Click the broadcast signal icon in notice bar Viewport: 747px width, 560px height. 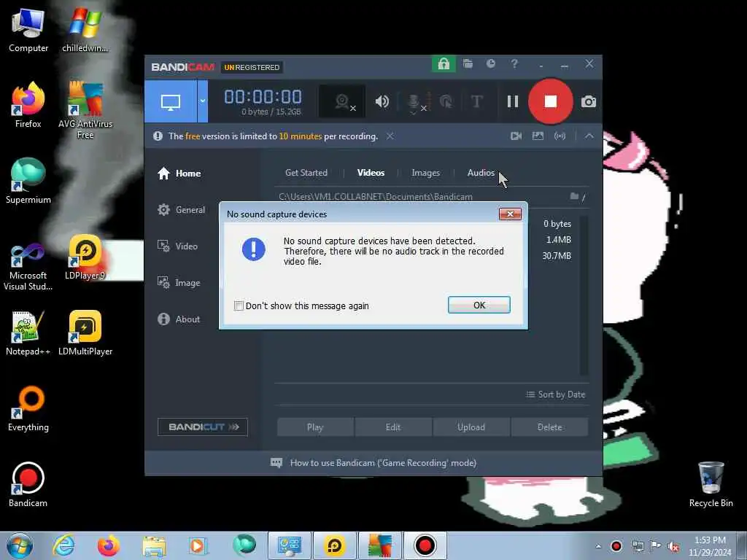(560, 136)
